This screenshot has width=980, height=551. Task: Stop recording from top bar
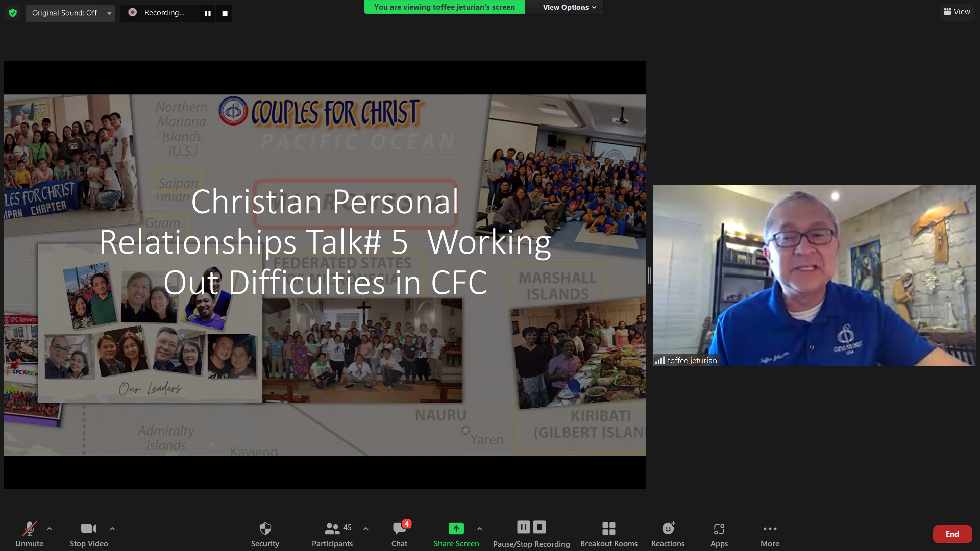[x=225, y=13]
